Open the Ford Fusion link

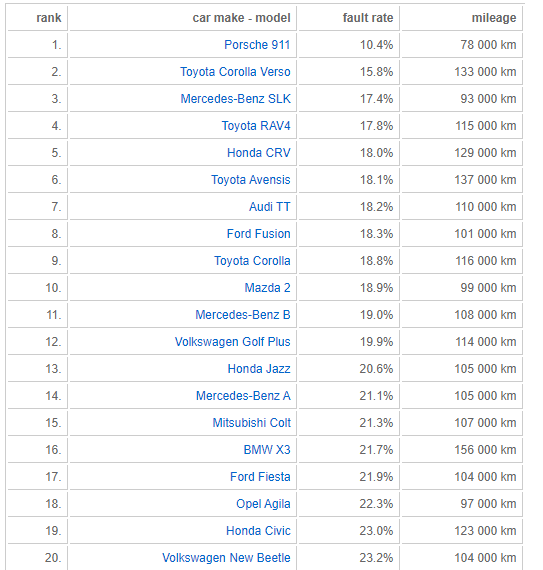point(259,234)
